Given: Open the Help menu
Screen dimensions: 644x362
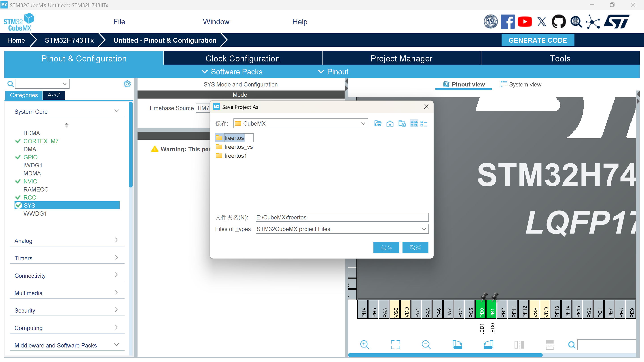Looking at the screenshot, I should 300,22.
